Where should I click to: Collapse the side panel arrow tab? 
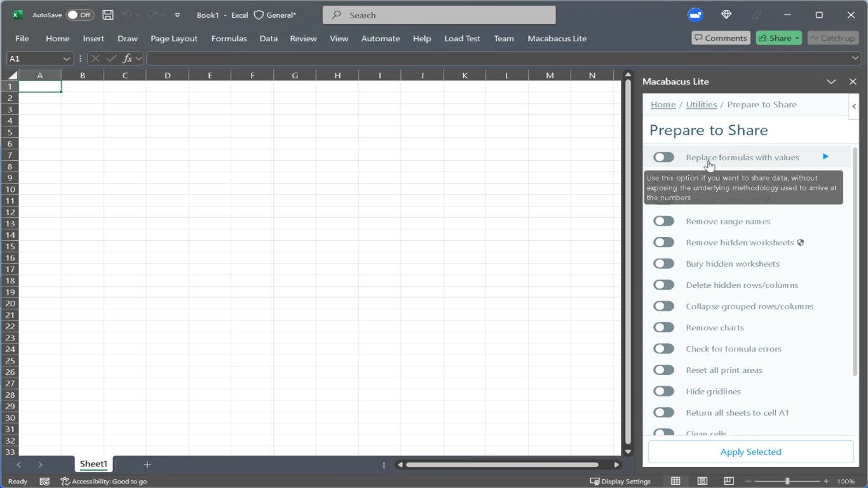tap(854, 106)
